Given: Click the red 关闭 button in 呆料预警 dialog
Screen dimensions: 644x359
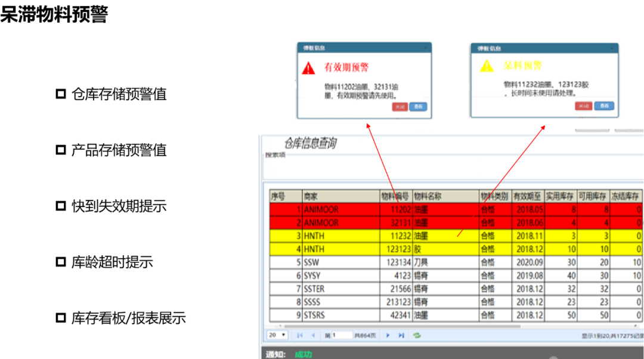Looking at the screenshot, I should [583, 106].
